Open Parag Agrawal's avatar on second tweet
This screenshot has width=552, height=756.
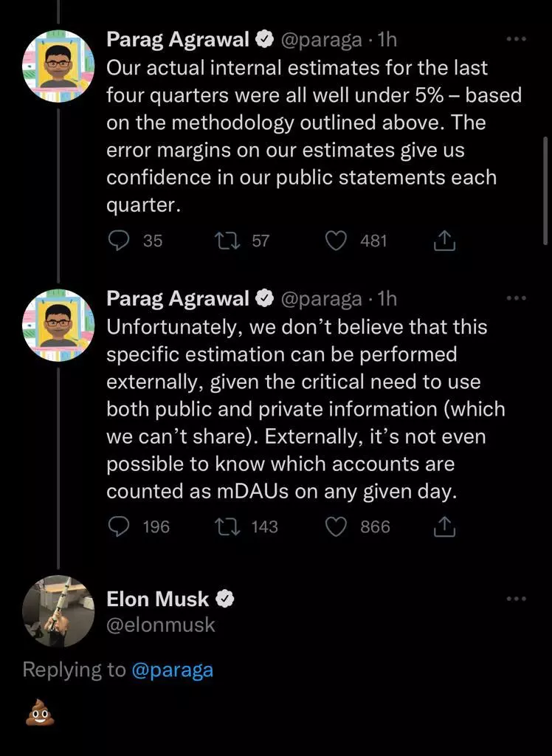pyautogui.click(x=59, y=326)
